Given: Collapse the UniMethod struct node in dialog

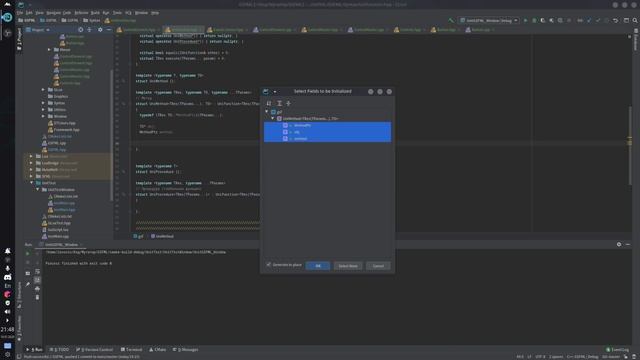Looking at the screenshot, I should pos(273,118).
